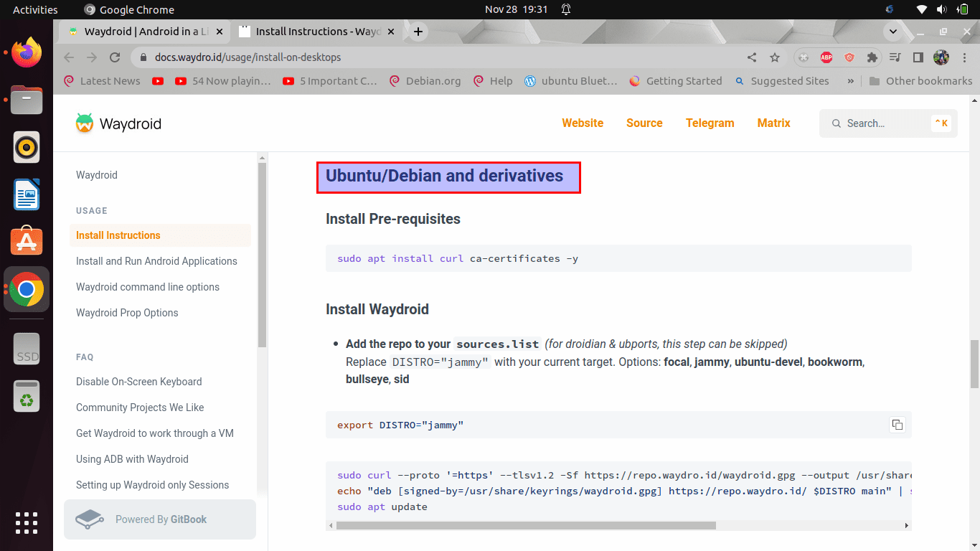Click the sidebar vertical scrollbar
980x551 pixels.
[x=263, y=255]
